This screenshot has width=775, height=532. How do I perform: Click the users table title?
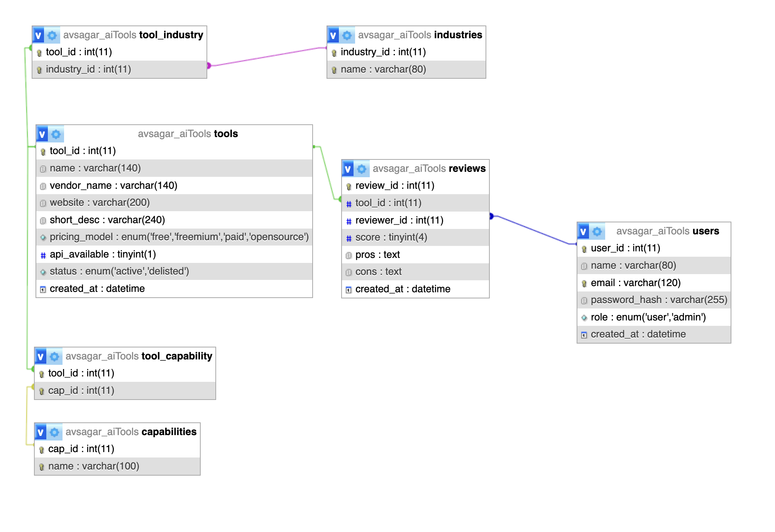pos(706,231)
